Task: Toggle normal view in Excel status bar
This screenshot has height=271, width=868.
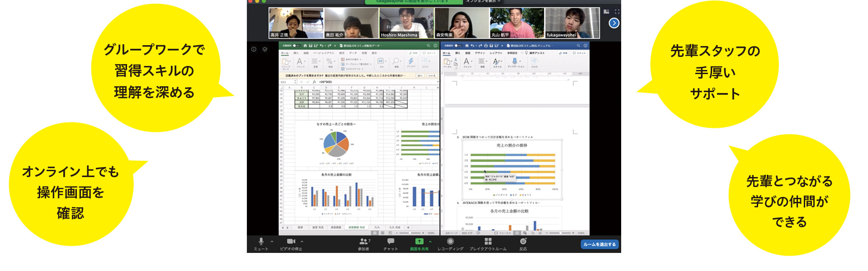Action: click(375, 233)
